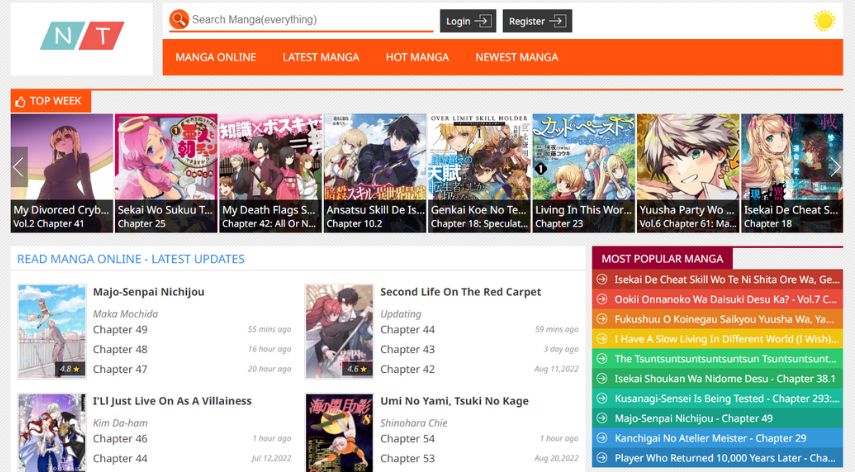Click author Shinohara Chie
Screen dimensions: 855x472
point(413,423)
